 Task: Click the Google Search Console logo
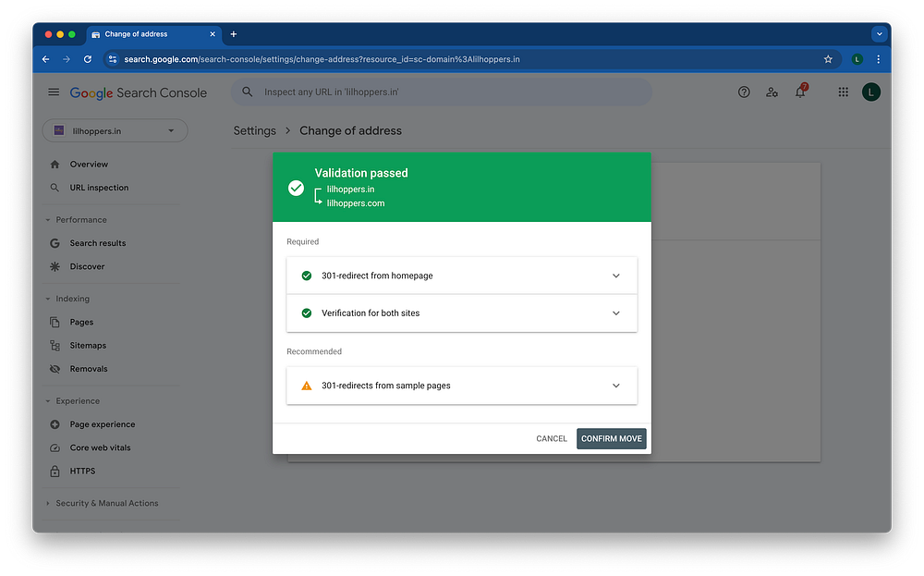(139, 92)
